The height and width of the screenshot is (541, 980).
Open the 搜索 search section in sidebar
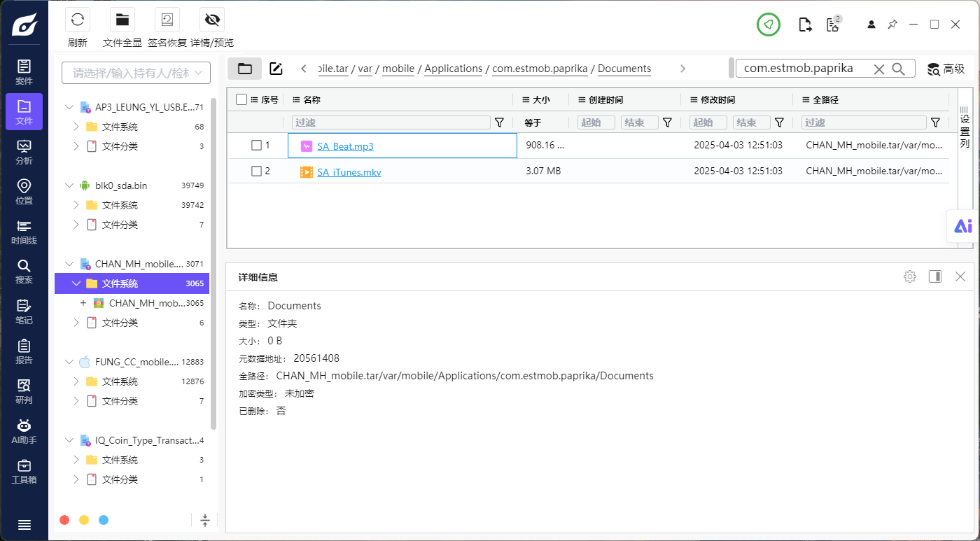(x=24, y=272)
